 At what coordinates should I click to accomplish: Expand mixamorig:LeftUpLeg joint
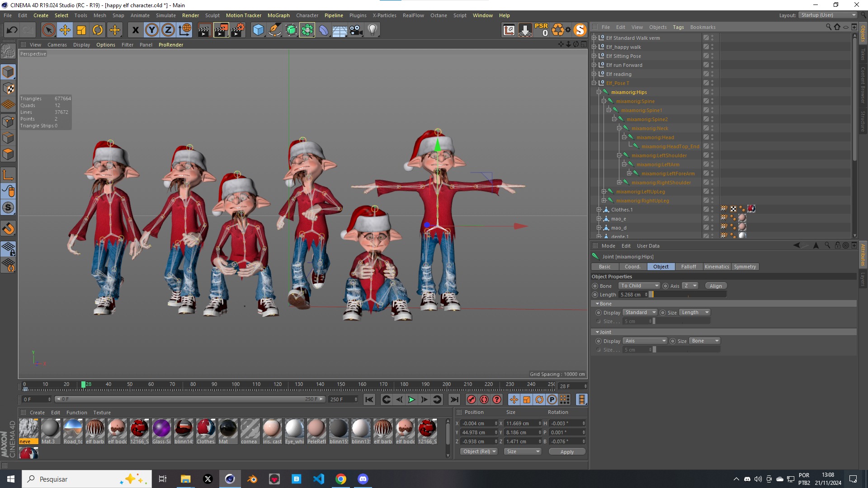pos(604,192)
